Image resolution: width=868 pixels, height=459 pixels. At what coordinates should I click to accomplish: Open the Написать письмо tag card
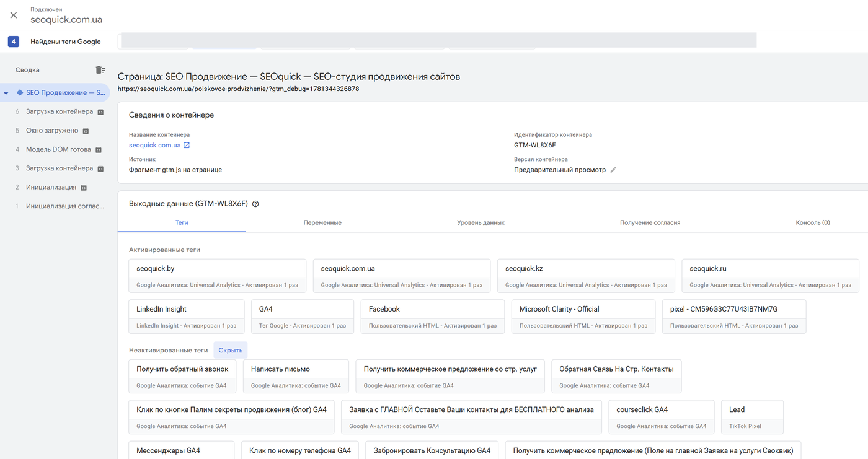tap(296, 376)
